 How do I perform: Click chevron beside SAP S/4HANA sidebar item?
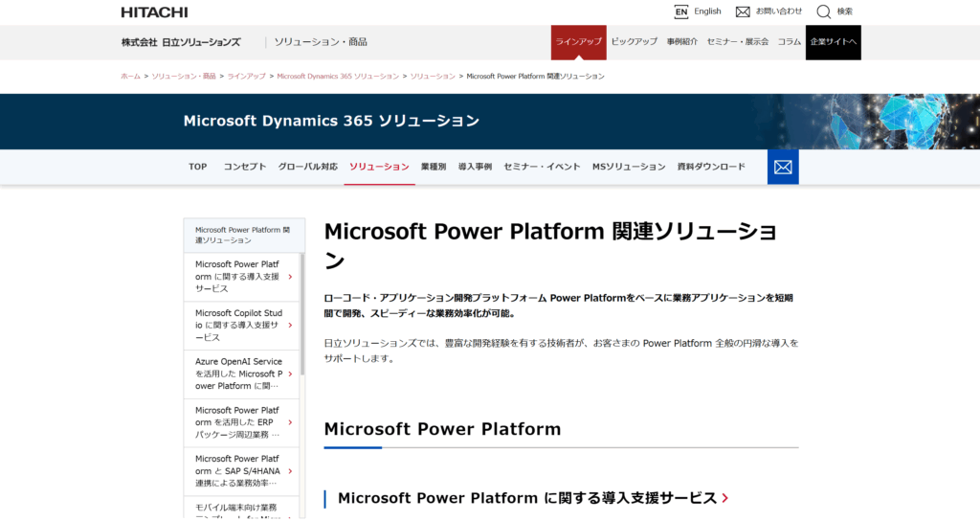pos(290,471)
